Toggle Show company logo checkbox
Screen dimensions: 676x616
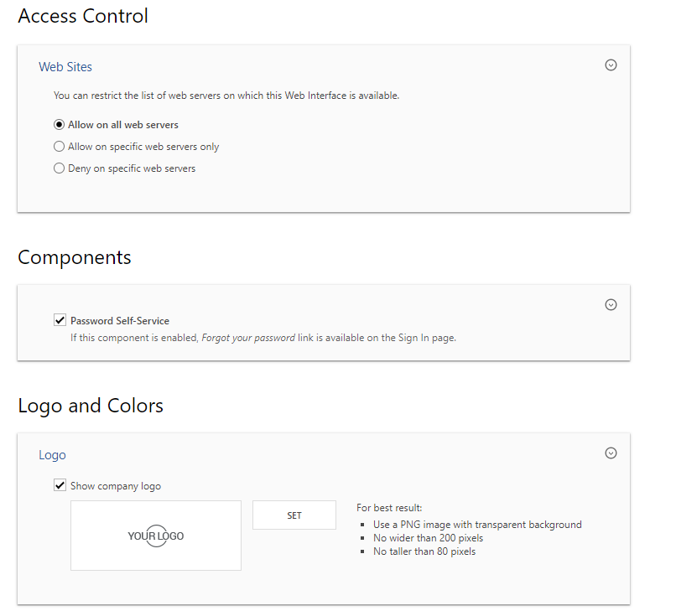coord(60,485)
